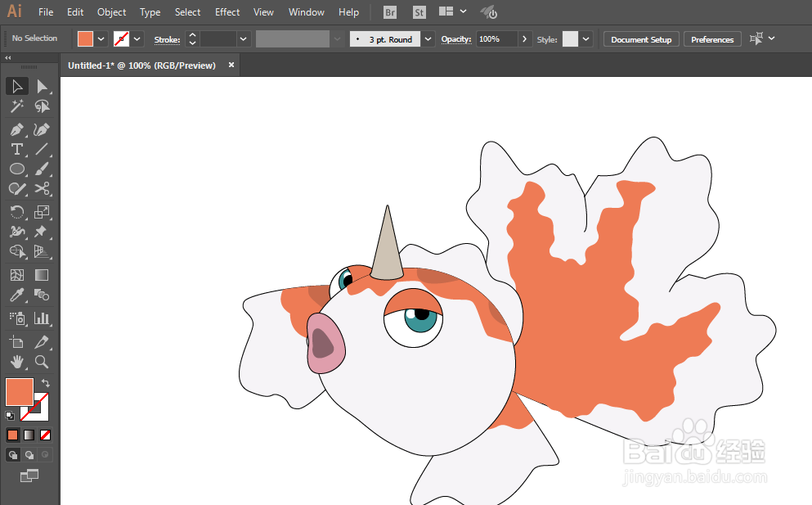Select the Ellipse tool
This screenshot has width=812, height=505.
coord(17,169)
